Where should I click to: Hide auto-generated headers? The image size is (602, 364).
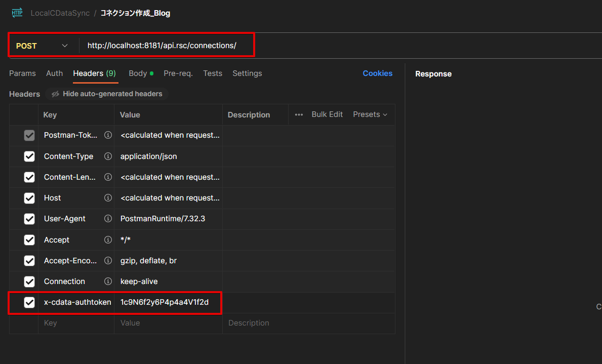(x=107, y=94)
